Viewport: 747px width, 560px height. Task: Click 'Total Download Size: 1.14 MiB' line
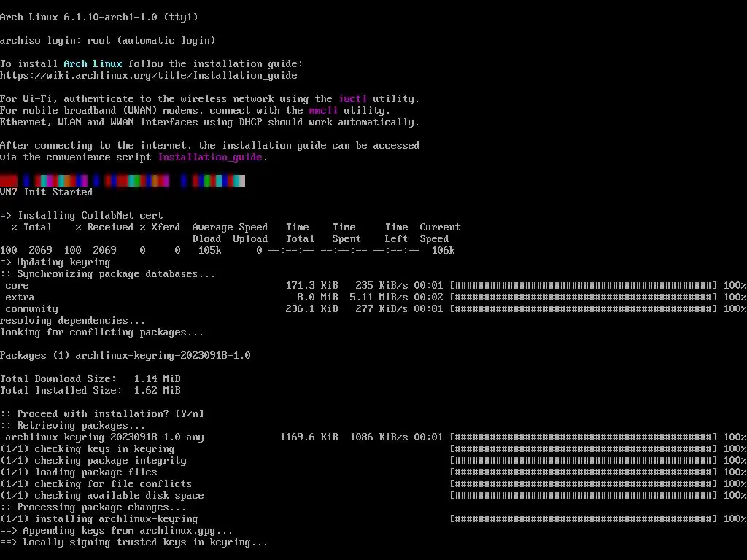90,378
